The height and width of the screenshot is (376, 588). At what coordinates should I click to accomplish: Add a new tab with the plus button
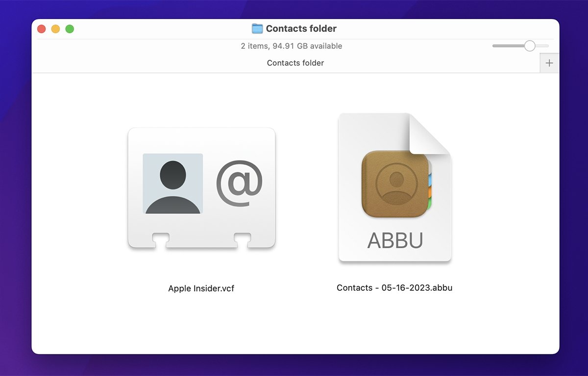[549, 63]
